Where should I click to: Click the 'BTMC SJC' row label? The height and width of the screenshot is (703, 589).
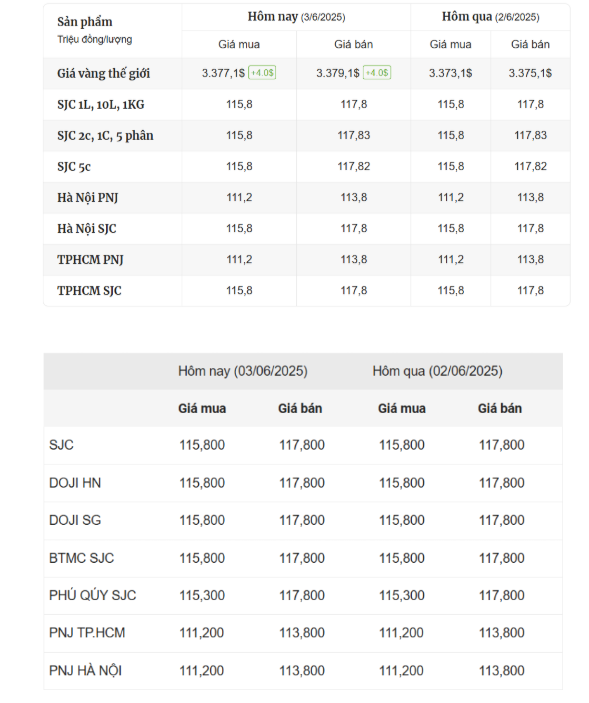pos(82,558)
